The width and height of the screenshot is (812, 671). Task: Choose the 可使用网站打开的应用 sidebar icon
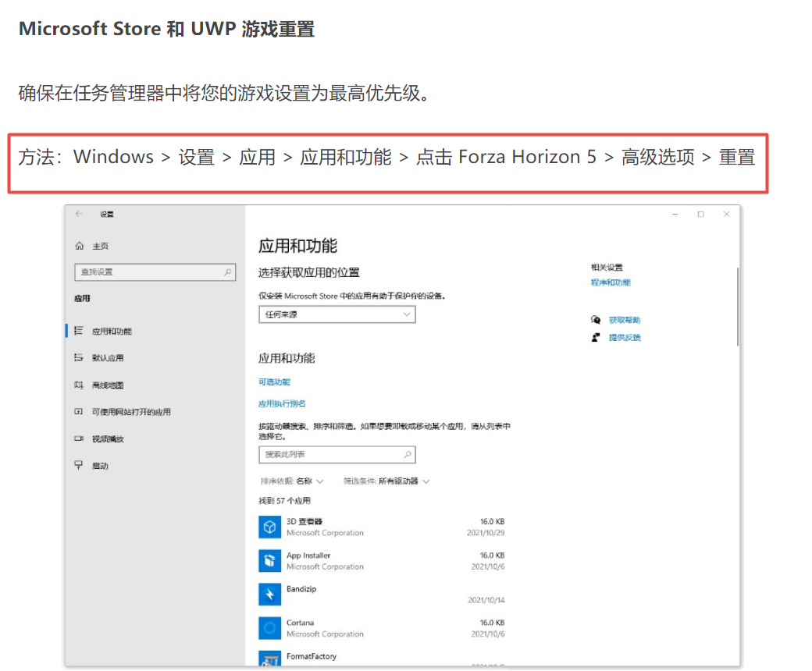coord(79,412)
